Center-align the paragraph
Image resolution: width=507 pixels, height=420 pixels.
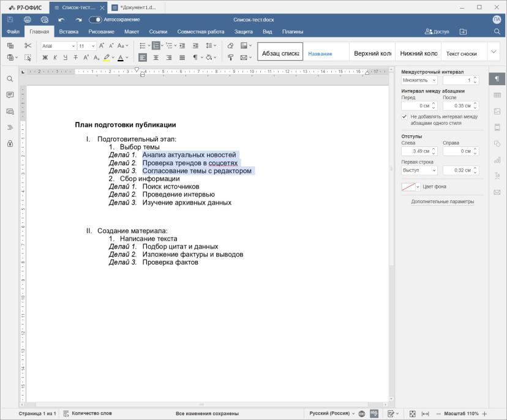coord(156,58)
